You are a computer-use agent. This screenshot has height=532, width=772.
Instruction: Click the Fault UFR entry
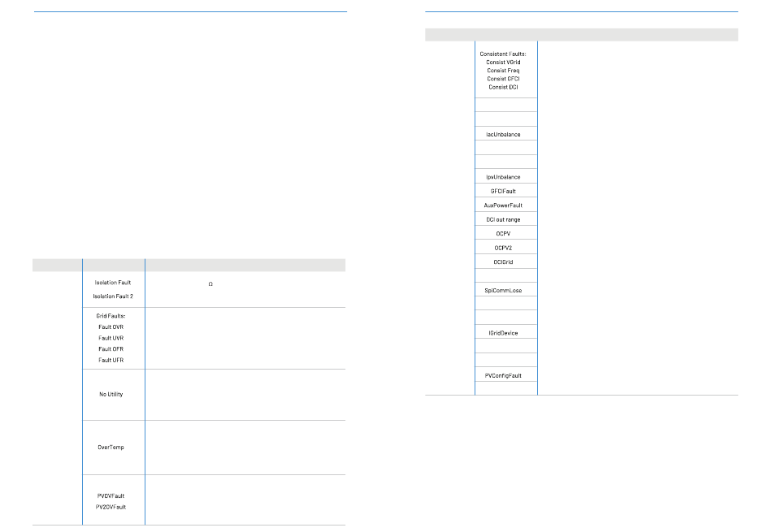click(111, 360)
